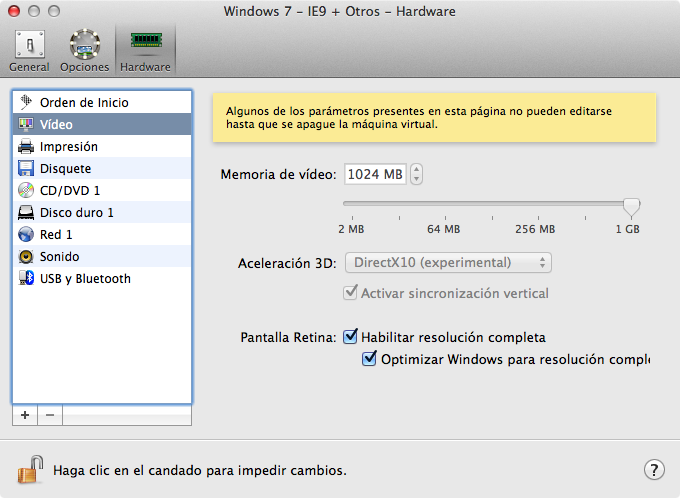Select the Hardware tab
The height and width of the screenshot is (498, 680).
(x=145, y=51)
